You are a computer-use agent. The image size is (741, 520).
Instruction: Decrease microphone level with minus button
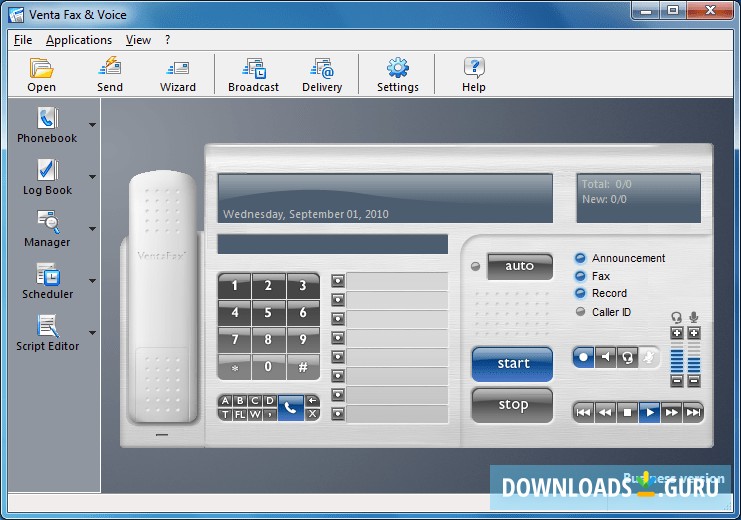click(694, 381)
